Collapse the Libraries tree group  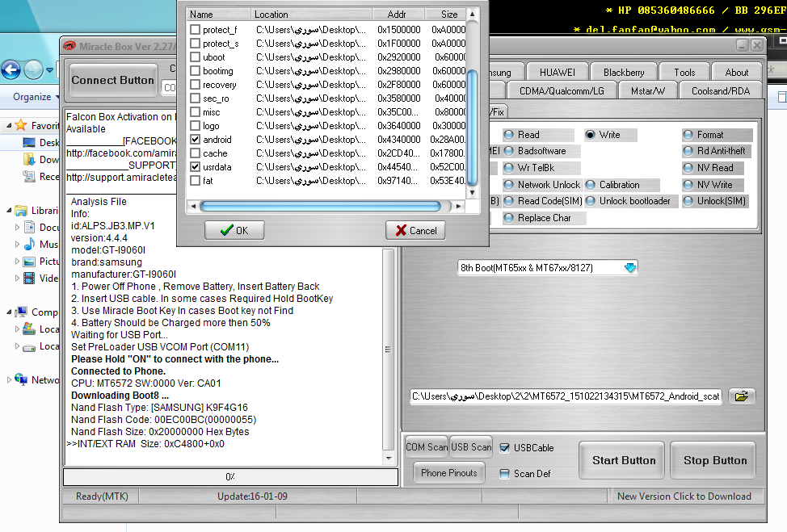coord(9,211)
